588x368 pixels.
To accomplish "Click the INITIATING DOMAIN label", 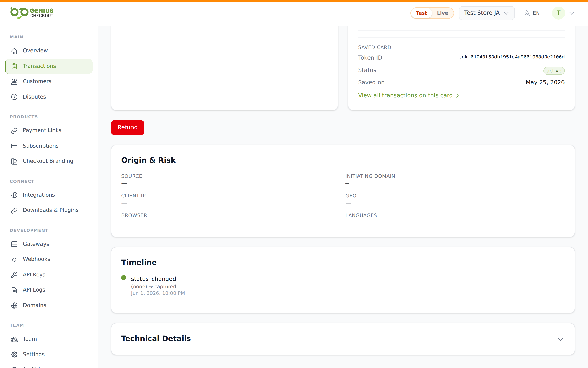I will click(x=370, y=176).
